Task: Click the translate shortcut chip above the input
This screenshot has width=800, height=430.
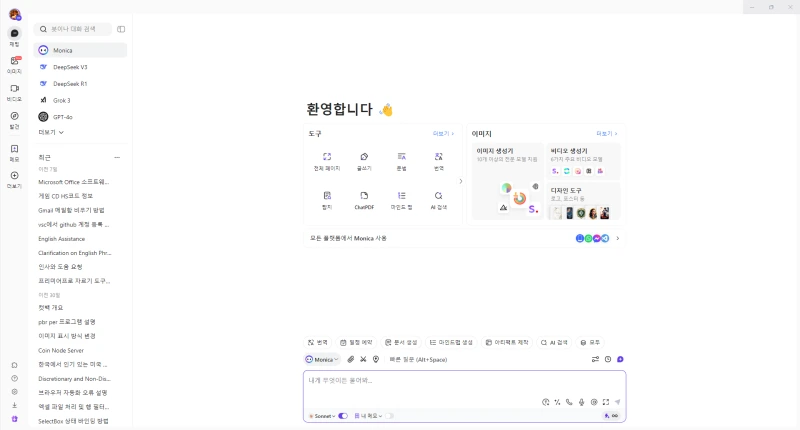Action: pyautogui.click(x=317, y=342)
